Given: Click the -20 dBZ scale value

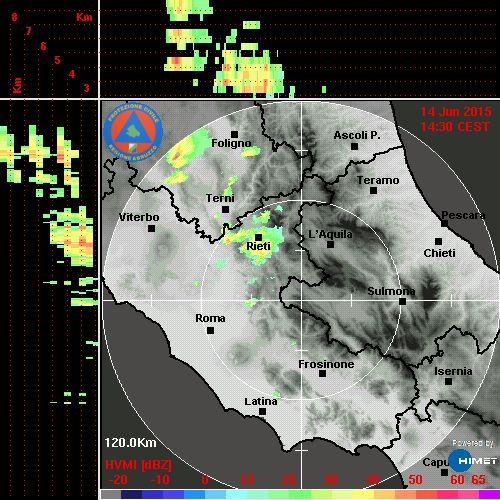Looking at the screenshot, I should [118, 480].
